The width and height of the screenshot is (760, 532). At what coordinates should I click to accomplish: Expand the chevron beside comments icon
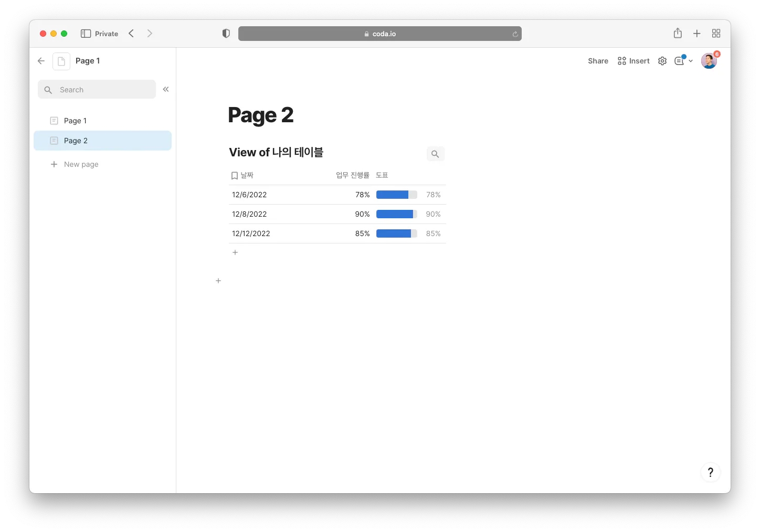[691, 61]
